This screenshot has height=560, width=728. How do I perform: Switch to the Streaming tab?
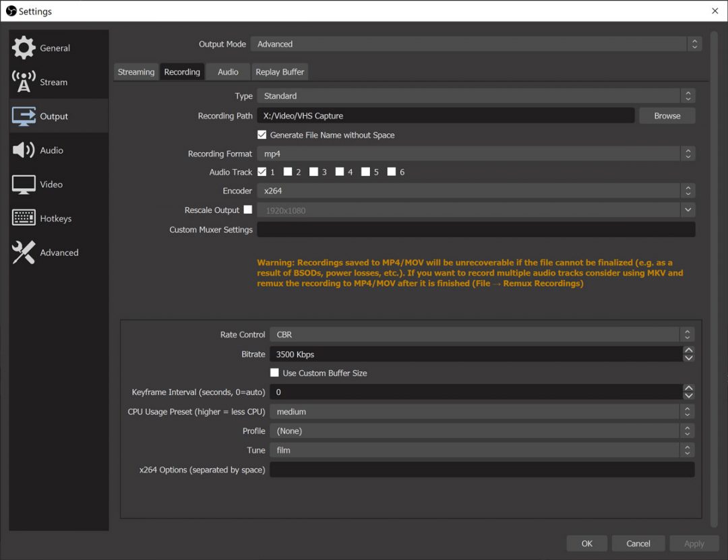[136, 71]
